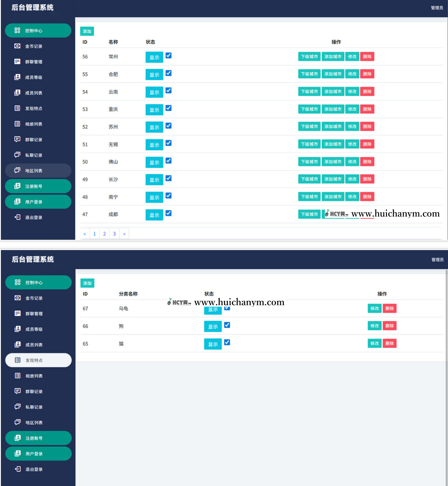The width and height of the screenshot is (448, 486).
Task: Click the 私聊记录 chat icon in upper sidebar
Action: pyautogui.click(x=17, y=155)
